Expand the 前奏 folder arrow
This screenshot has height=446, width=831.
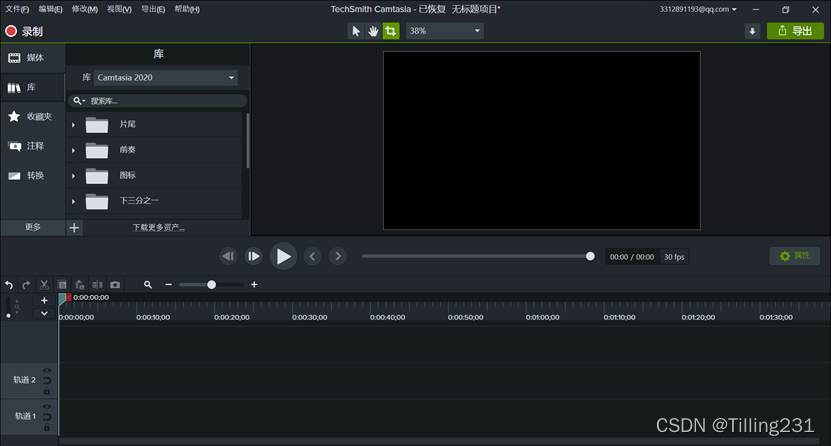[74, 150]
